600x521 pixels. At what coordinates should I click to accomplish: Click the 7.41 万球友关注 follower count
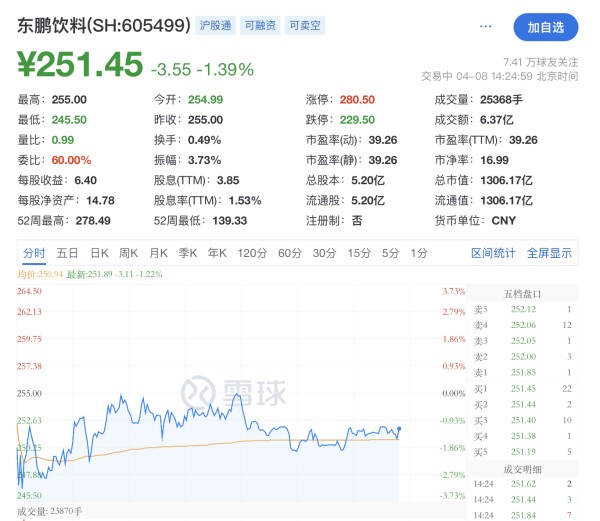pos(540,62)
